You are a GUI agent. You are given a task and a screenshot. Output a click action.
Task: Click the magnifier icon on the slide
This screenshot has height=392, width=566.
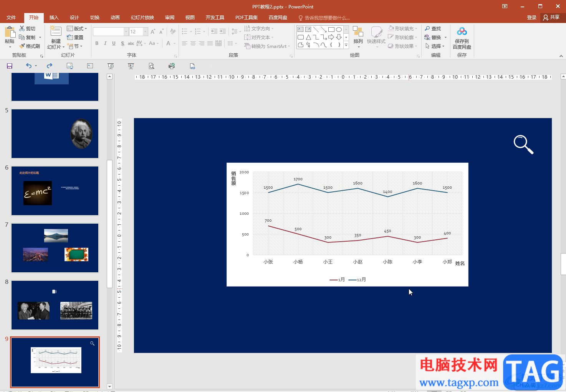tap(523, 145)
